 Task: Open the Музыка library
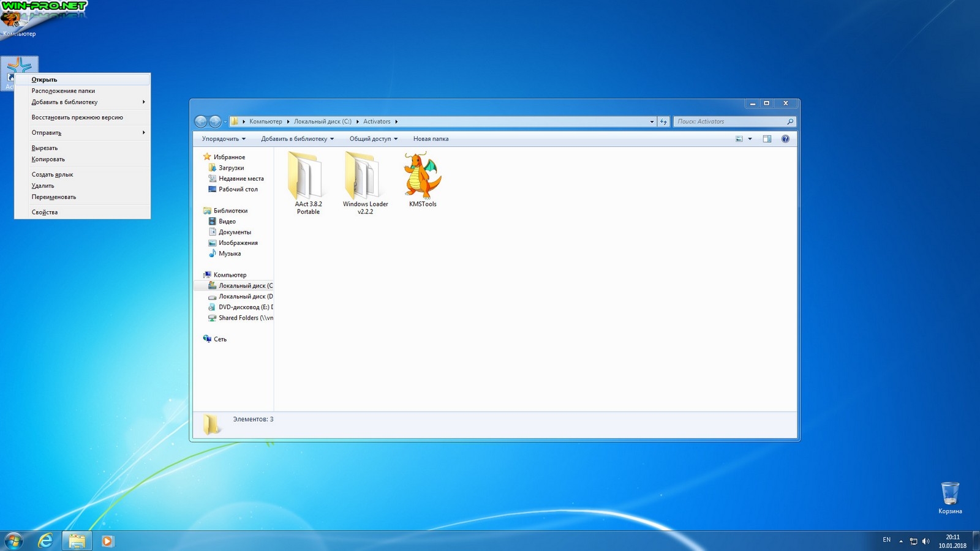[x=229, y=253]
